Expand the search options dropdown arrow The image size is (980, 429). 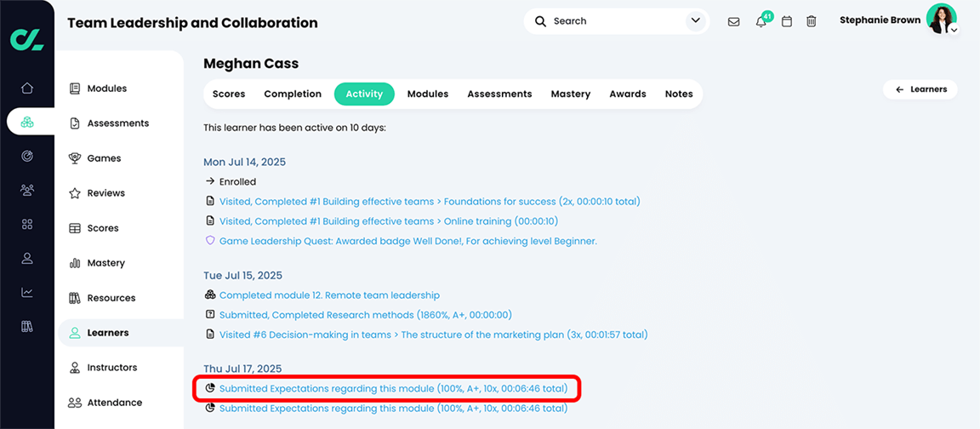click(x=695, y=20)
